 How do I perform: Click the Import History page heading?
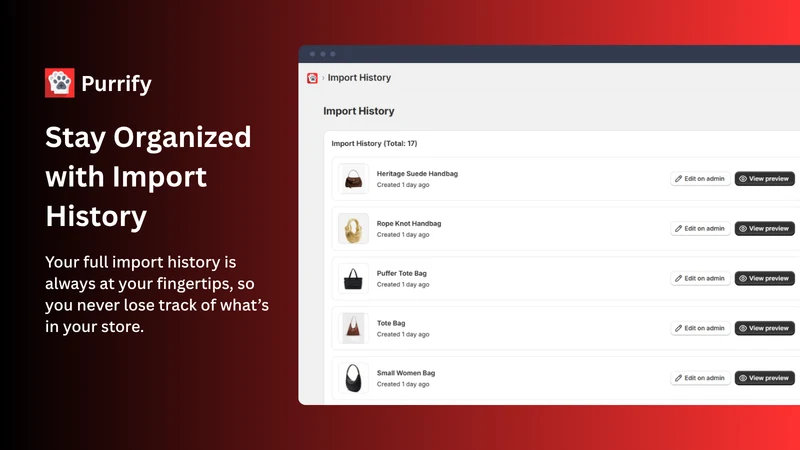359,111
